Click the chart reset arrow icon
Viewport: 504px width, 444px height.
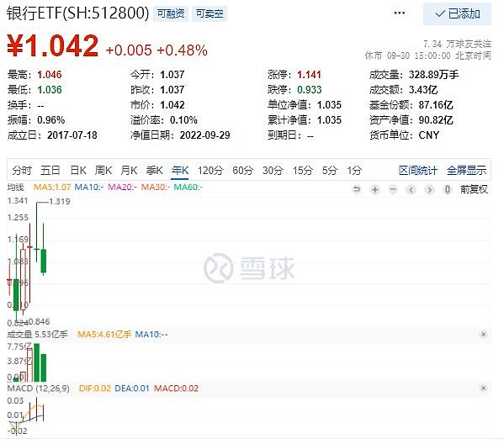click(357, 189)
